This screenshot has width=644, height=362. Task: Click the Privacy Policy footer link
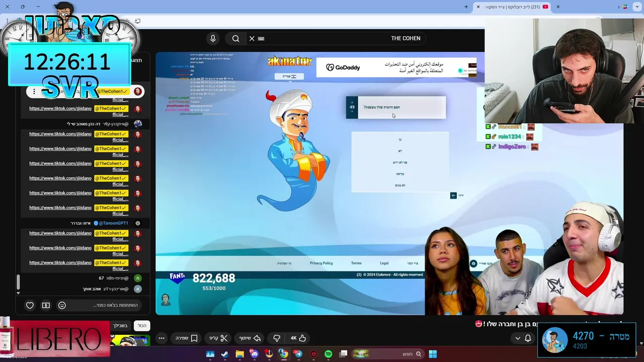(x=321, y=263)
